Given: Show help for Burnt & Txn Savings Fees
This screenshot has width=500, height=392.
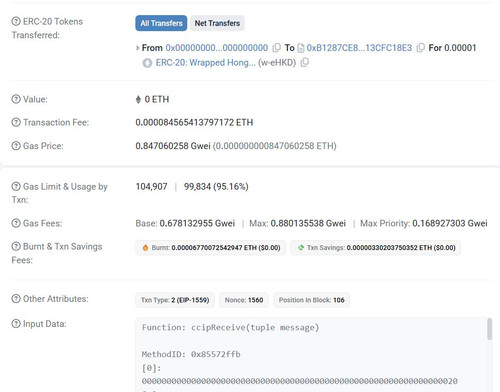Looking at the screenshot, I should (x=16, y=246).
